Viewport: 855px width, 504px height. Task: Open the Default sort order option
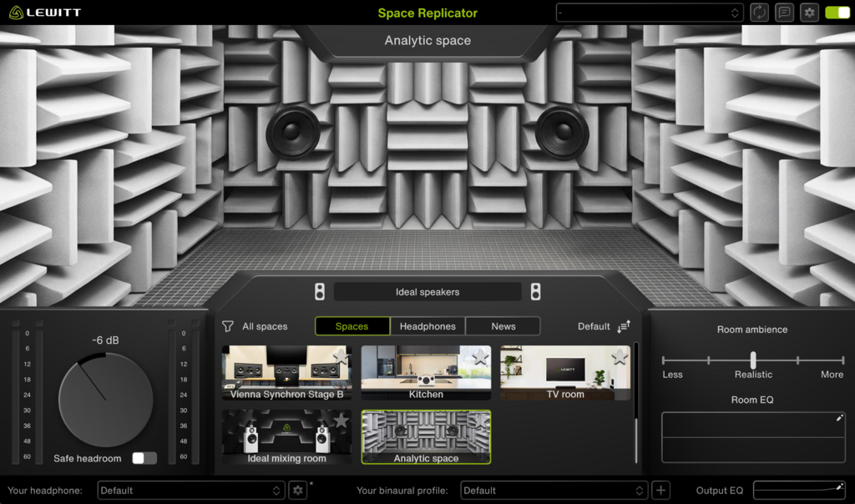click(x=594, y=326)
